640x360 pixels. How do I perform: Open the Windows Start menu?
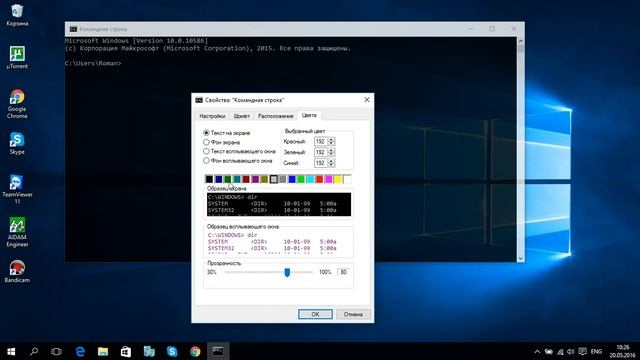[x=11, y=351]
